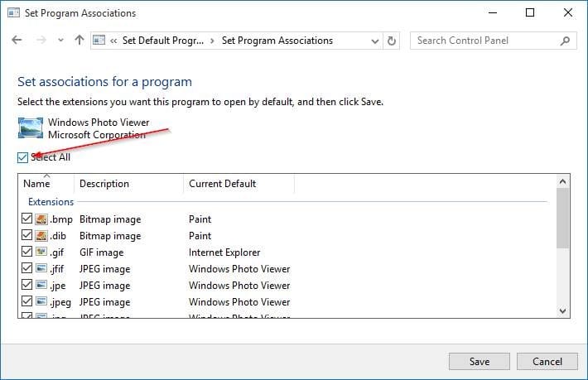This screenshot has width=588, height=380.
Task: Click the .gif file type icon
Action: point(41,251)
